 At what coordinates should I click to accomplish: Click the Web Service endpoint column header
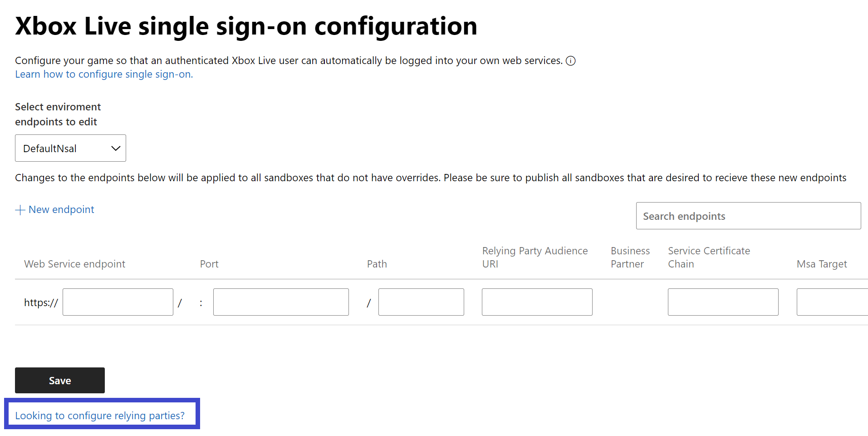pyautogui.click(x=74, y=264)
